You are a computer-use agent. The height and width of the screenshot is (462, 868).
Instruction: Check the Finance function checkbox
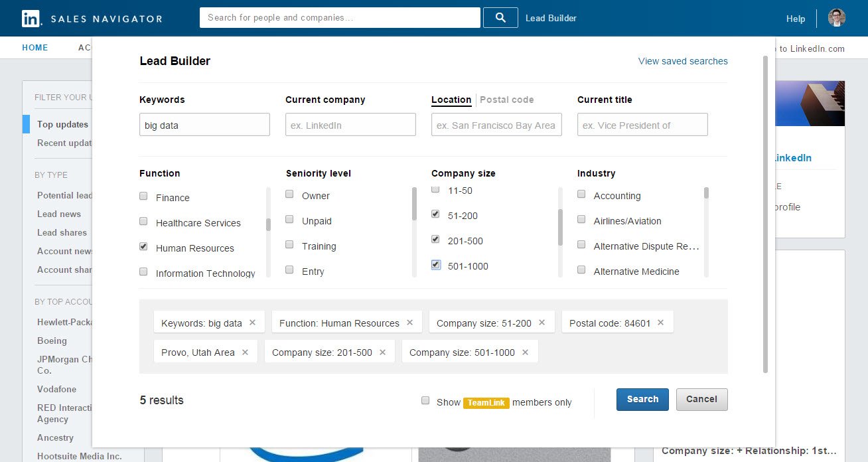click(x=143, y=196)
